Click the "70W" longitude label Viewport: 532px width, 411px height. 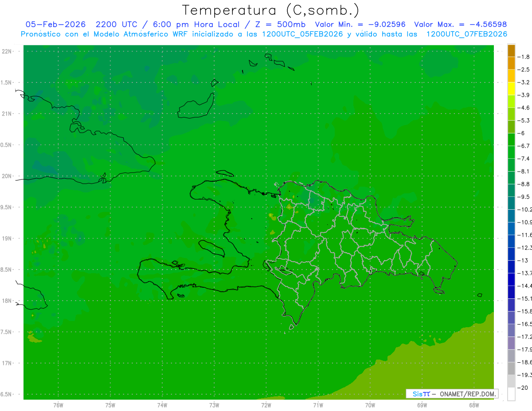[370, 405]
